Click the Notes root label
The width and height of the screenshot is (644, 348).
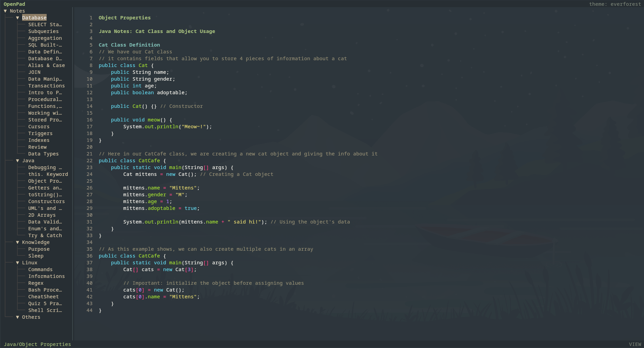(17, 11)
